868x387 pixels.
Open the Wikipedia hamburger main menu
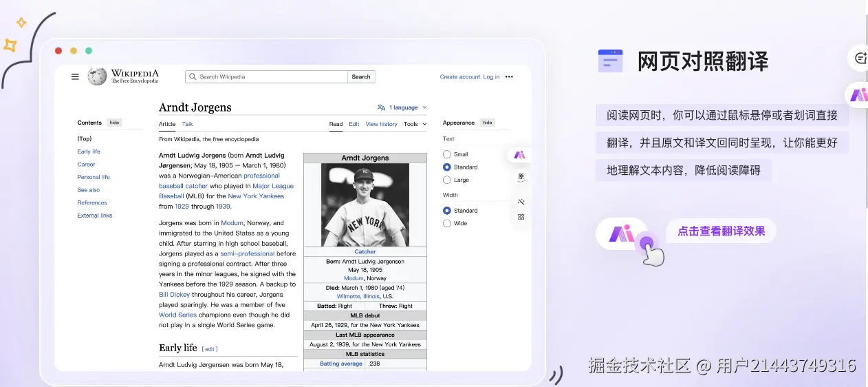(x=75, y=76)
